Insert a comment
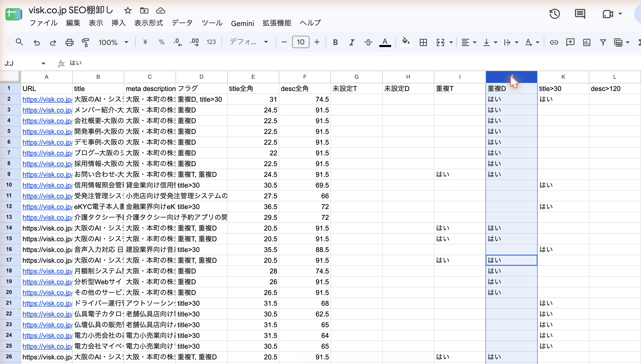This screenshot has width=641, height=364. 570,42
